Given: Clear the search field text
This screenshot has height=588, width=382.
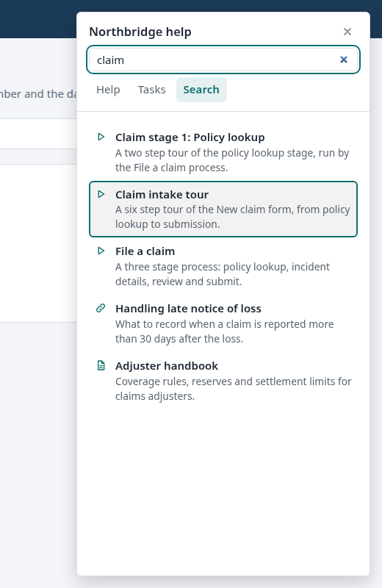Looking at the screenshot, I should click(x=343, y=60).
